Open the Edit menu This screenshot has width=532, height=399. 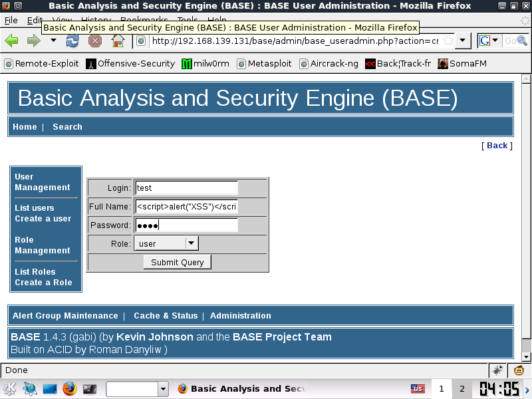click(35, 21)
